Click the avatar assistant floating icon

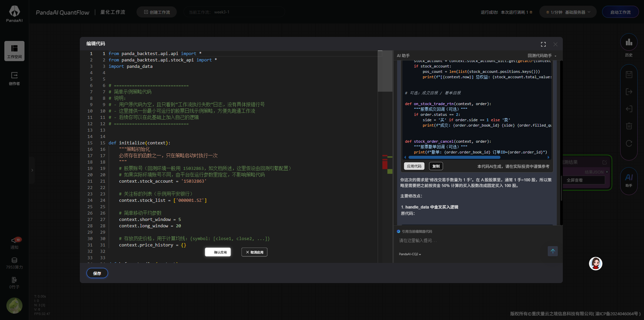click(595, 264)
